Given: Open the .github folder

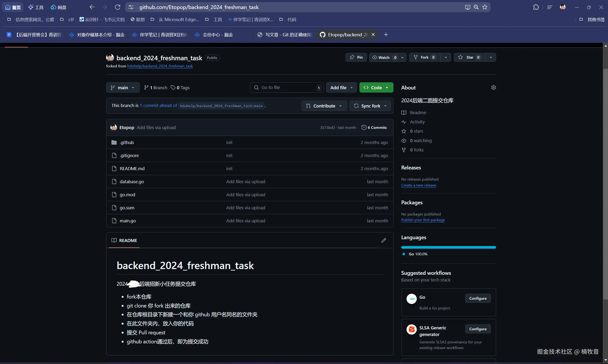Looking at the screenshot, I should (x=127, y=143).
